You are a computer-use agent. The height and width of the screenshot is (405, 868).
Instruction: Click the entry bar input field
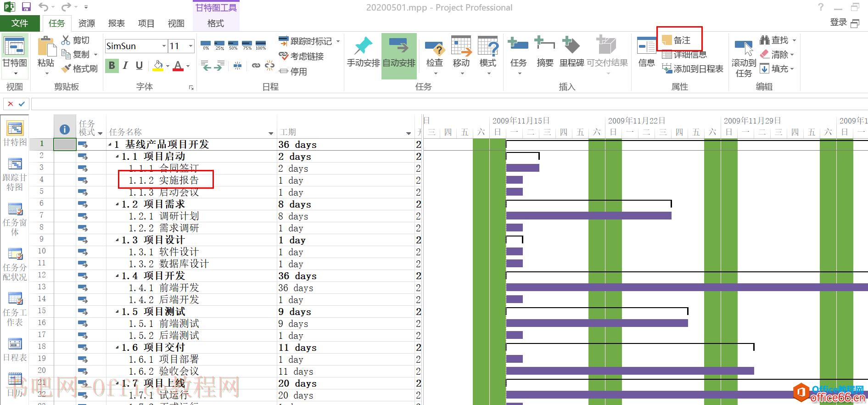(x=449, y=104)
